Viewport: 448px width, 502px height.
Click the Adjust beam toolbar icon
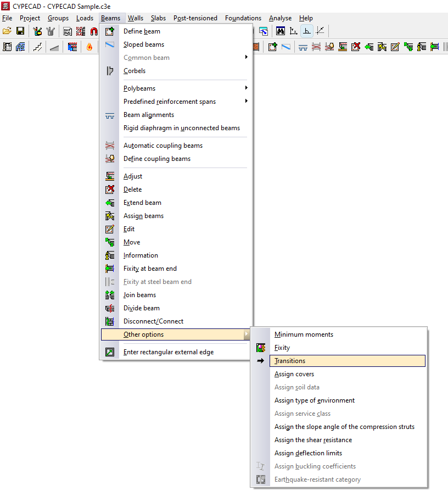pyautogui.click(x=343, y=47)
